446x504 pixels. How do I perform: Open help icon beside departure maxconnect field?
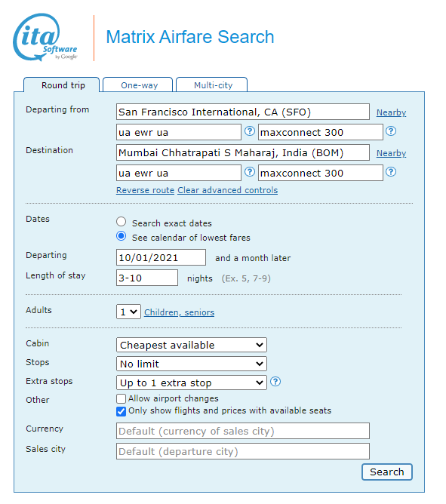click(x=391, y=131)
